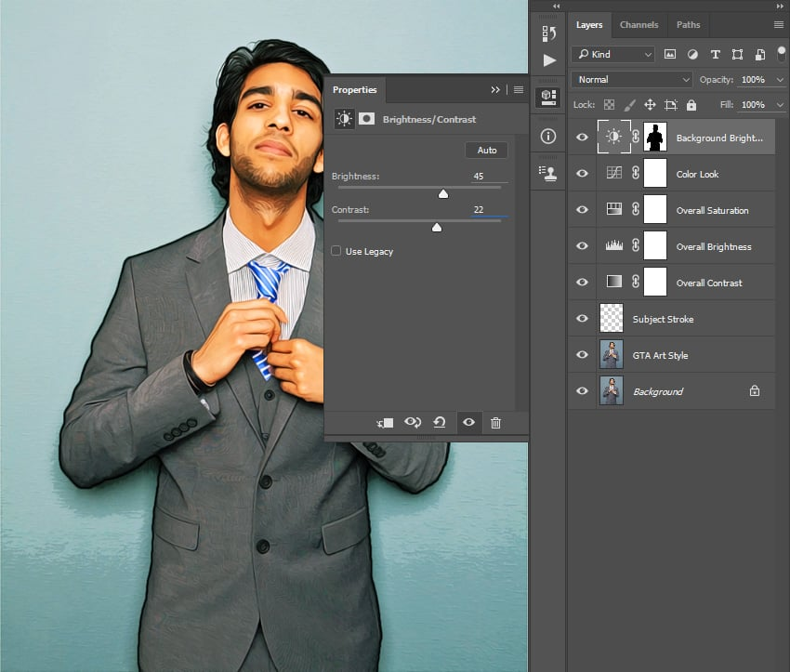Filter layers by smart objects icon

coord(760,55)
